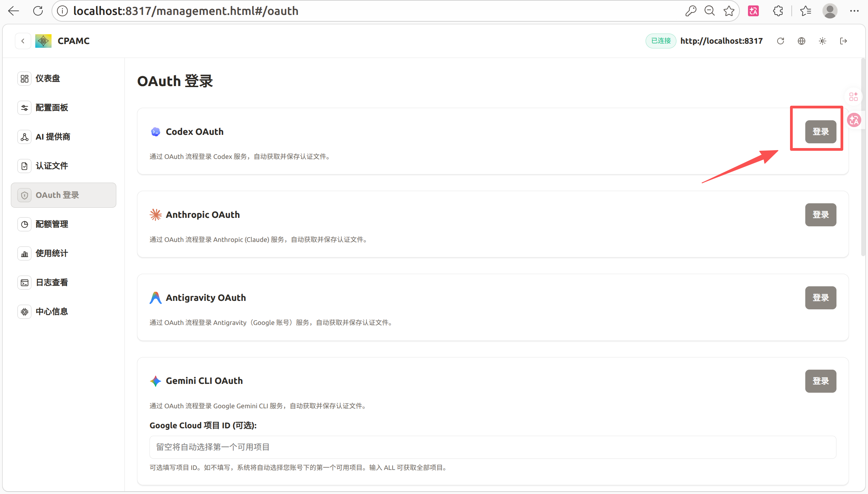Click the 中心信息 info icon
This screenshot has width=868, height=494.
(24, 311)
